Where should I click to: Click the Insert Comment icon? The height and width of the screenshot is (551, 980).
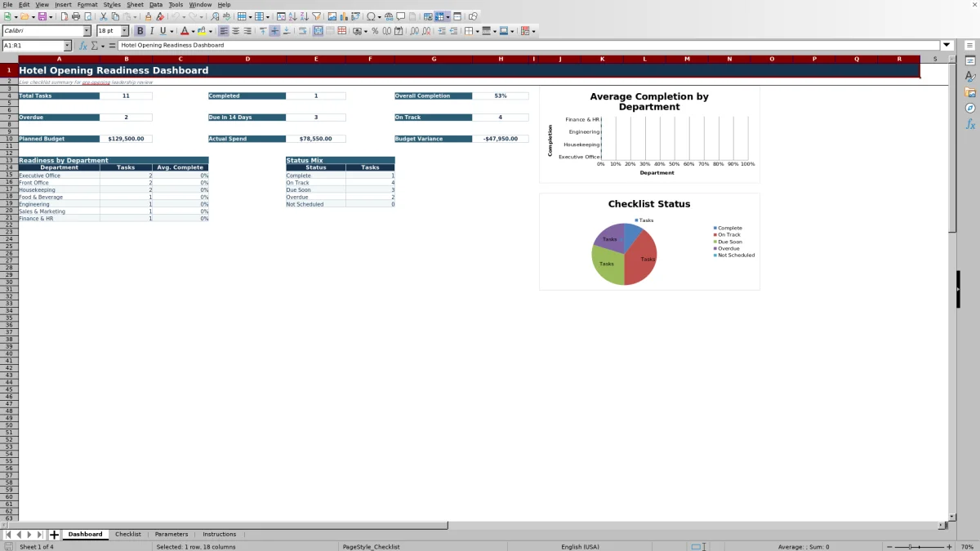click(400, 16)
